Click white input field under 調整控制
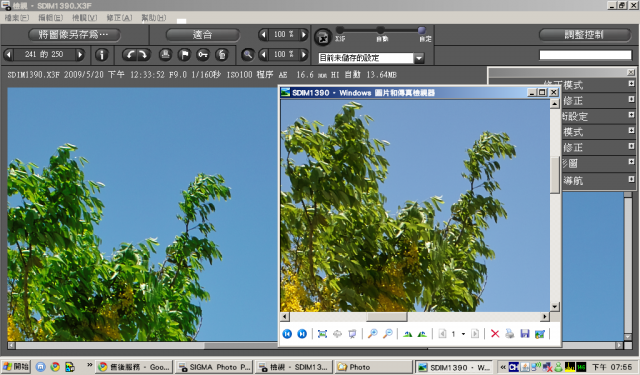This screenshot has width=640, height=375. click(x=585, y=55)
